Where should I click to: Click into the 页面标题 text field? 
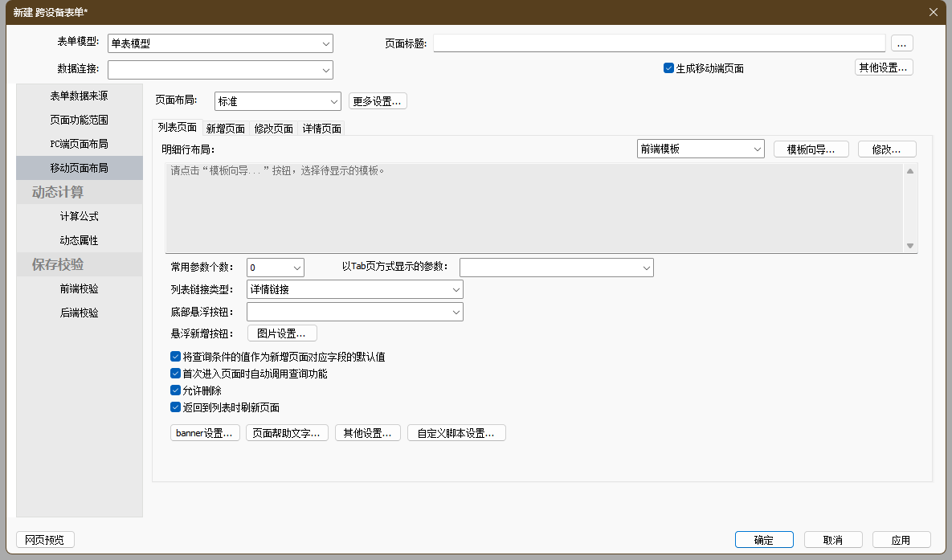point(659,43)
